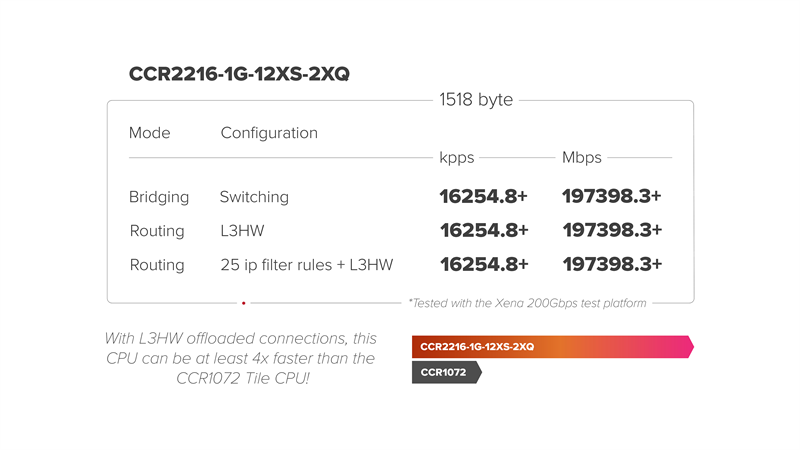
Task: Click the Routing label beside L3HW
Action: (x=157, y=231)
